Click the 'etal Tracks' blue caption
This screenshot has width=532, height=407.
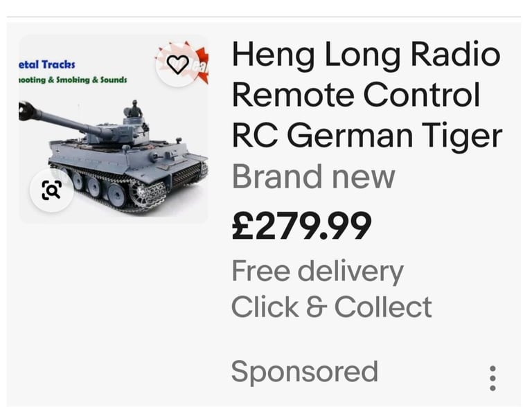(47, 64)
